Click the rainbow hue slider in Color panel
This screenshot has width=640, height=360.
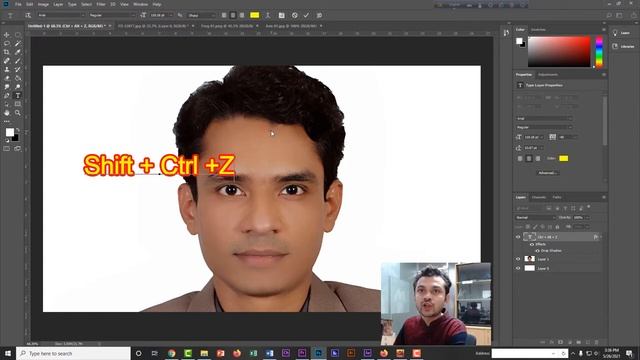[x=599, y=51]
